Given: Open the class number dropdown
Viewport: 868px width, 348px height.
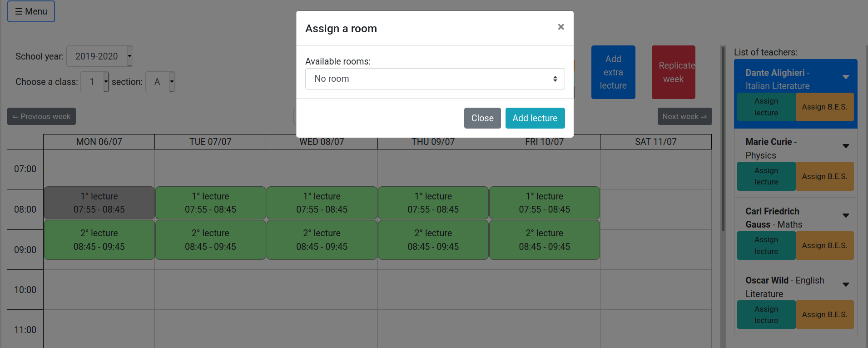Looking at the screenshot, I should pos(94,82).
